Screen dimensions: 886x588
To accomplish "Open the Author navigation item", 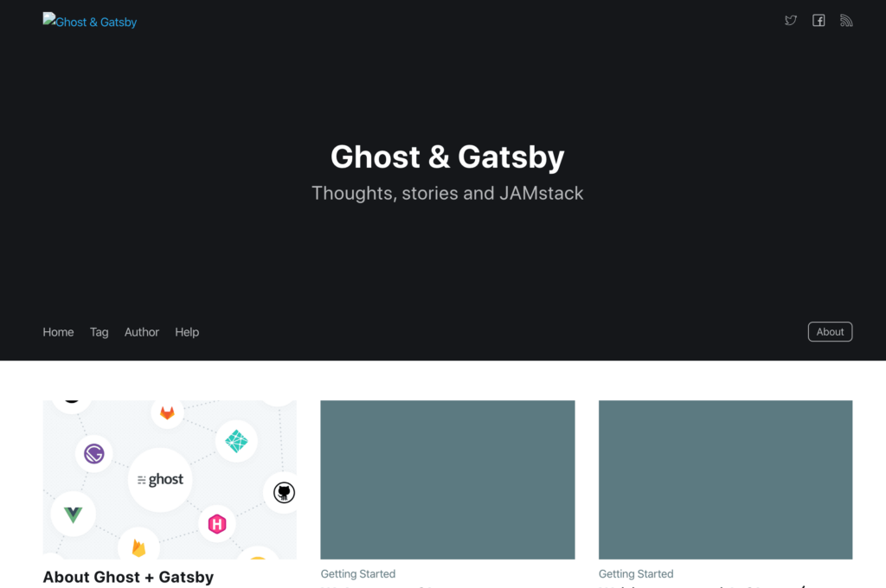I will click(142, 332).
